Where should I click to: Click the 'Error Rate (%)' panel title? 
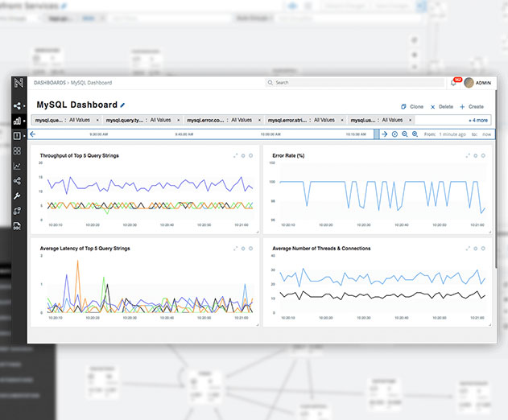click(x=288, y=156)
